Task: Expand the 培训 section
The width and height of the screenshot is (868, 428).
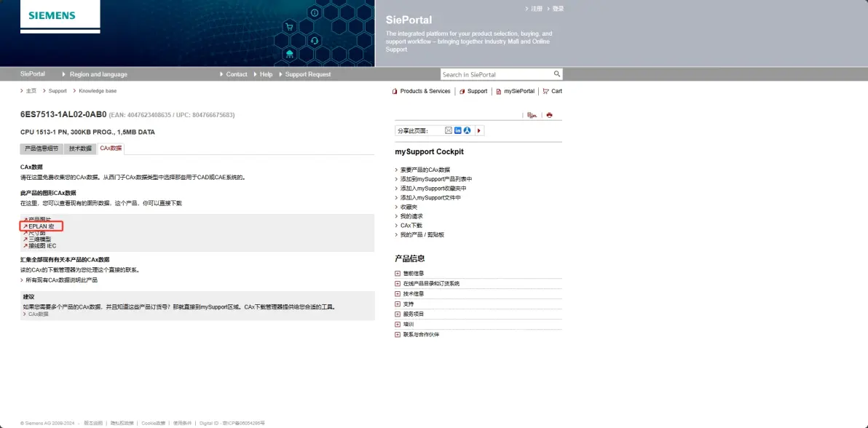Action: pos(405,325)
